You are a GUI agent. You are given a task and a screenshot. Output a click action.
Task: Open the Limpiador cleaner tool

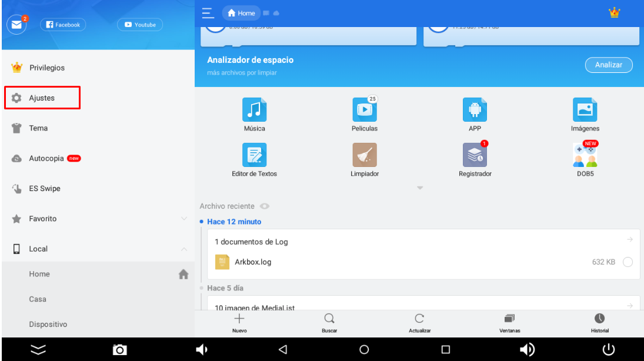(364, 155)
